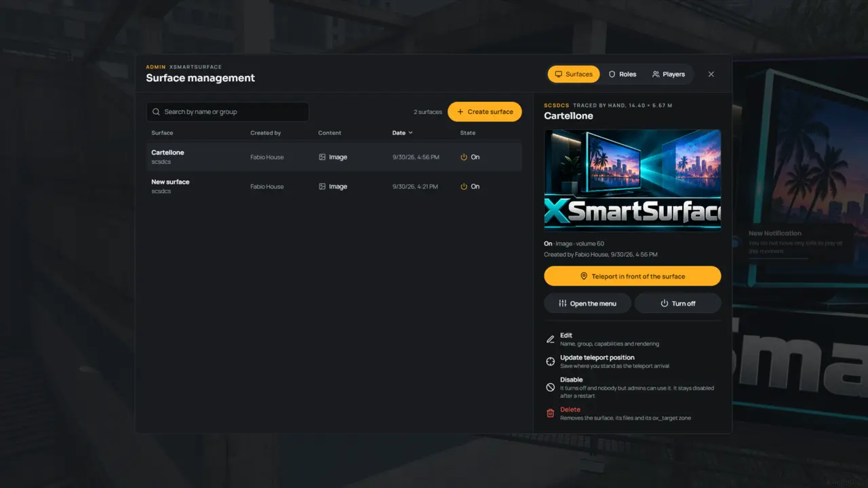Viewport: 868px width, 488px height.
Task: Click the XSmartSurface preview image
Action: (x=632, y=180)
